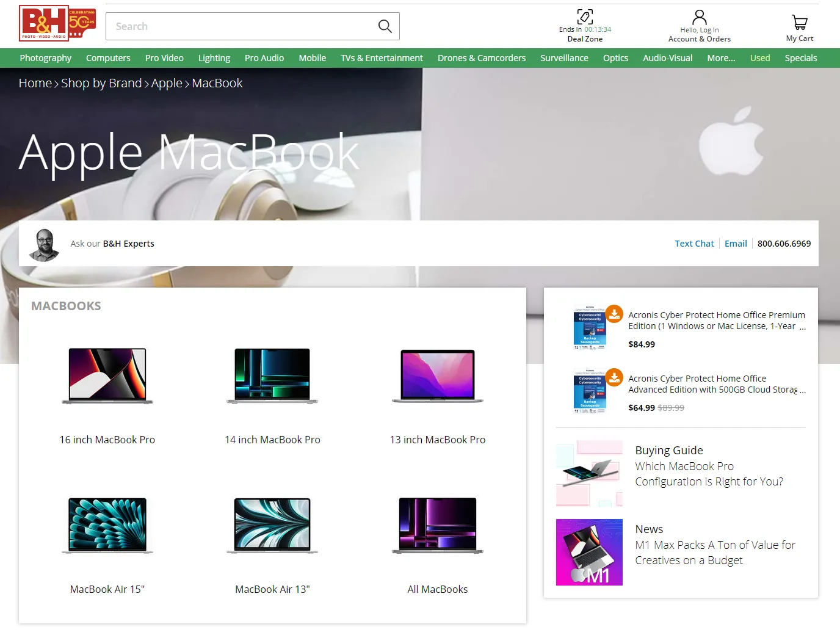This screenshot has height=635, width=840.
Task: Click the $84.99 price
Action: (642, 344)
